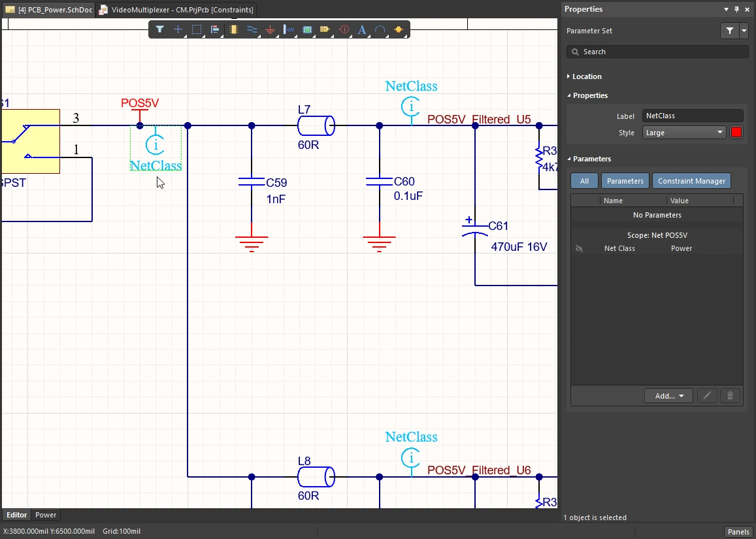Choose the place part component icon
This screenshot has width=756, height=539.
[x=234, y=29]
